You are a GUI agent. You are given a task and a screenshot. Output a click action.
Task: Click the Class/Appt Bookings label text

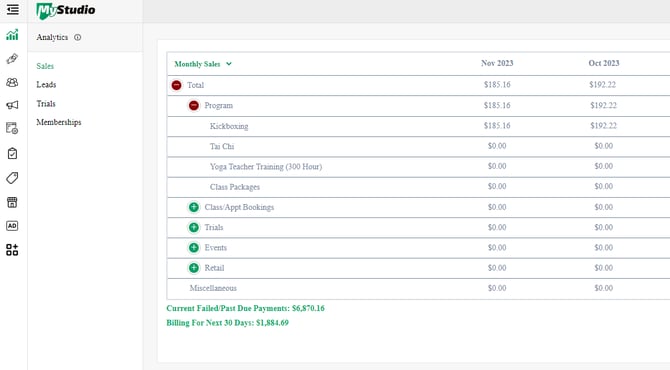tap(239, 207)
